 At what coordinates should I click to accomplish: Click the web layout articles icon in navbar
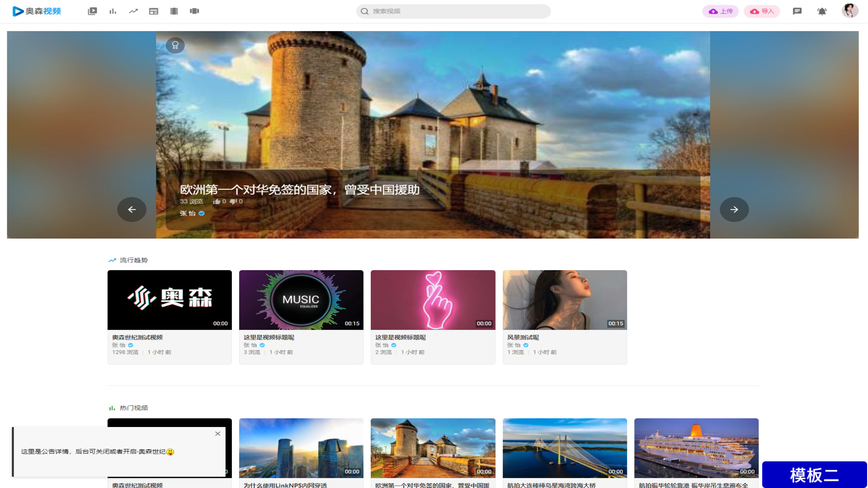coord(154,11)
